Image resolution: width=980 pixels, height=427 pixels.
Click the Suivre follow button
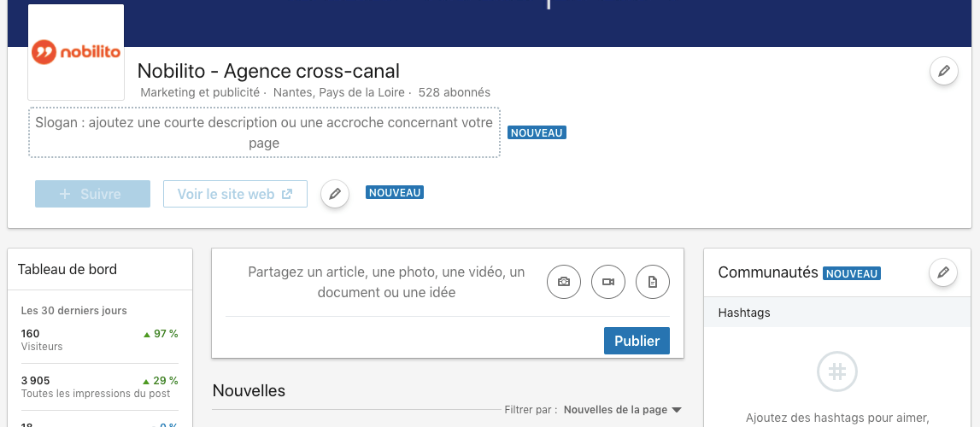click(x=92, y=194)
